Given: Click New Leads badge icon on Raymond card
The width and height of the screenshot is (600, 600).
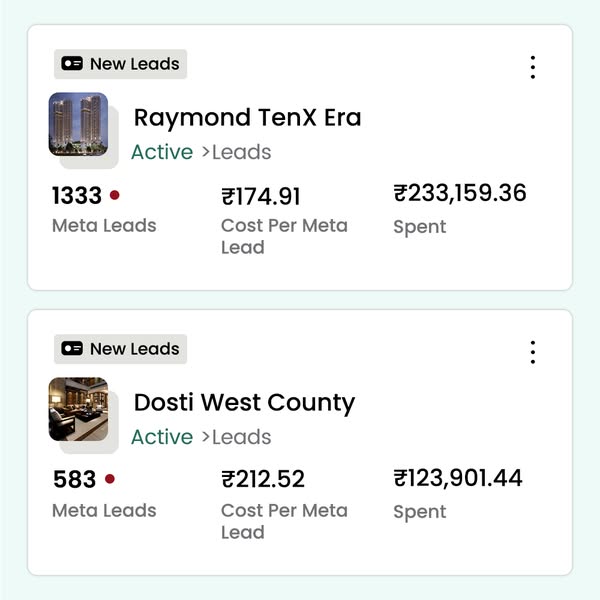Looking at the screenshot, I should [72, 64].
